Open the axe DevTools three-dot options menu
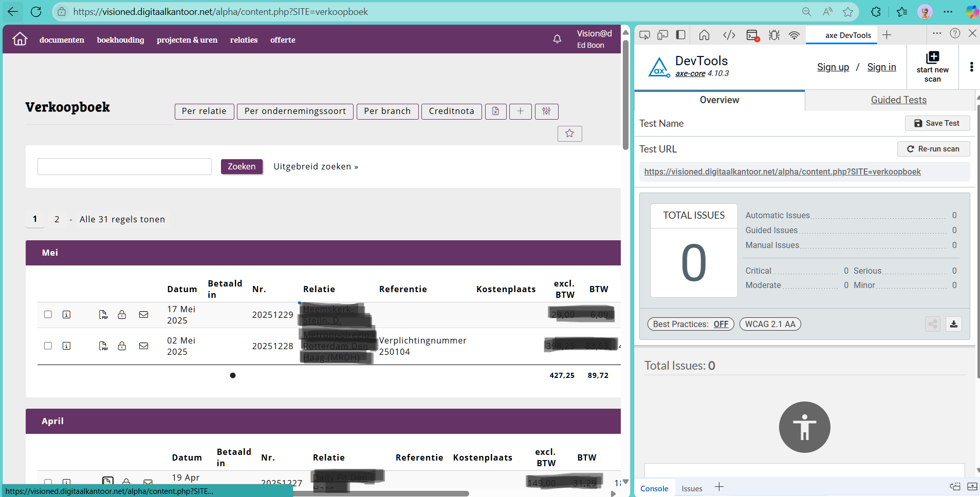Screen dimensions: 980x497 [971, 67]
